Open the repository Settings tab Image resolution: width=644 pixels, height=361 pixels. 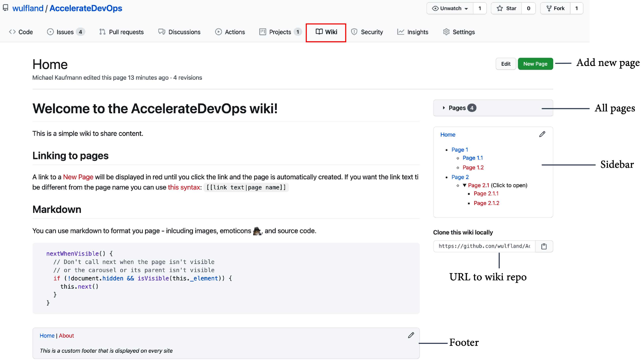(x=459, y=32)
